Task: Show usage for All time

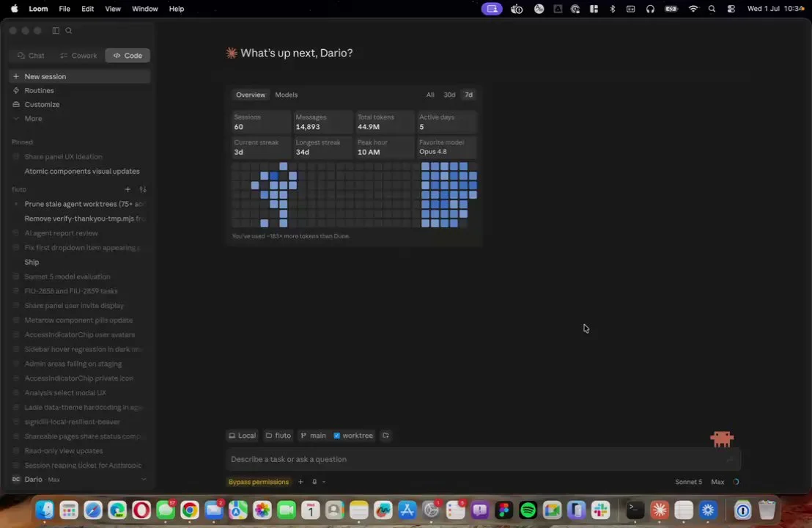Action: coord(430,95)
